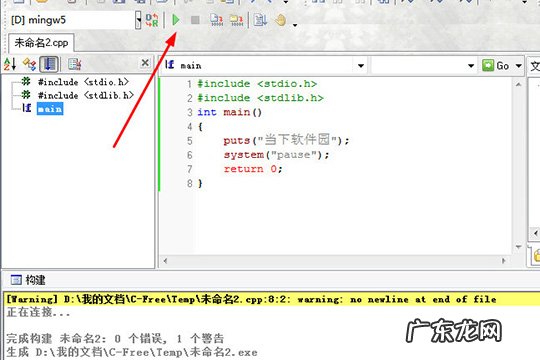Click the green Go button
The height and width of the screenshot is (360, 540).
496,65
